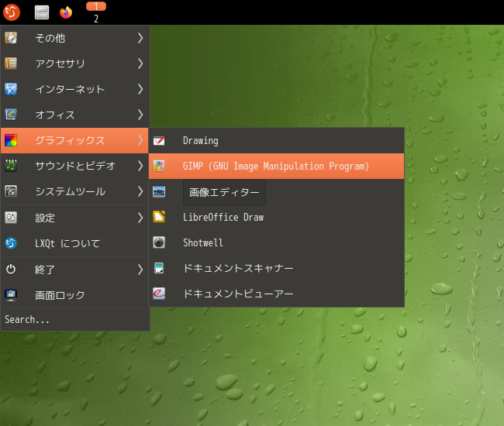Click the オフィス chart icon
Image resolution: width=504 pixels, height=426 pixels.
[11, 115]
